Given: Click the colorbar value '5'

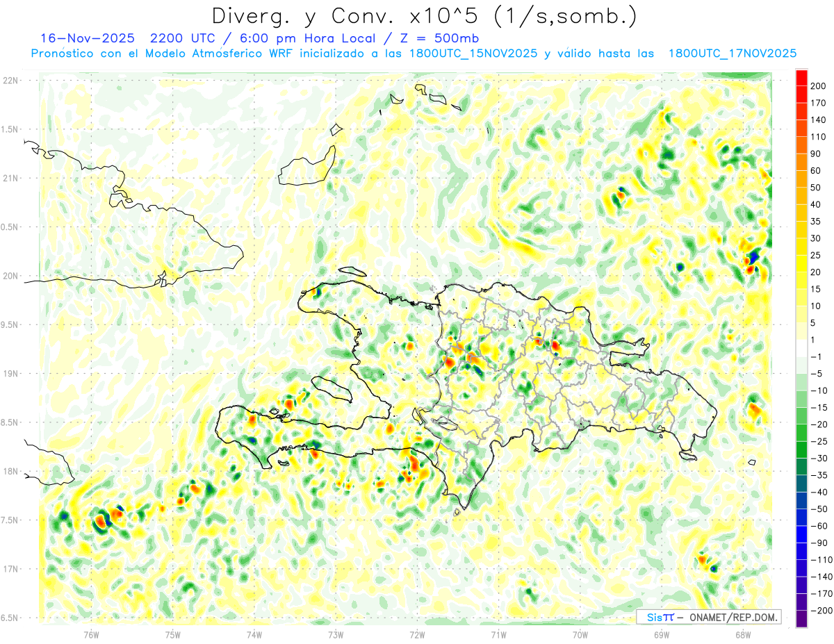Looking at the screenshot, I should (x=814, y=323).
